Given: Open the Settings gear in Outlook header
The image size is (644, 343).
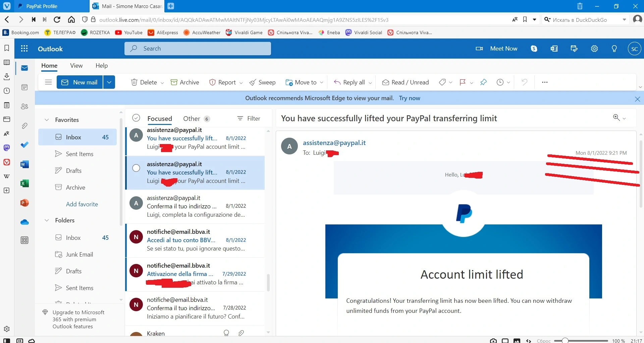Looking at the screenshot, I should coord(594,49).
